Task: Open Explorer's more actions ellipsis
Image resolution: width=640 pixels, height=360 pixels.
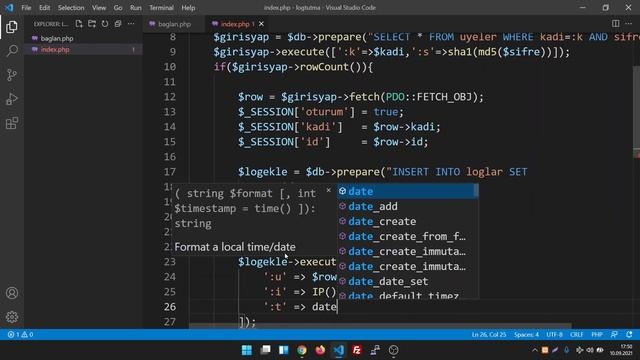Action: 131,24
